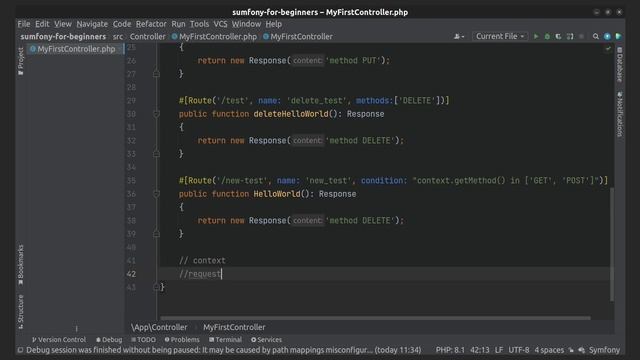
Task: Open the Current File run configuration dropdown
Action: pos(500,36)
